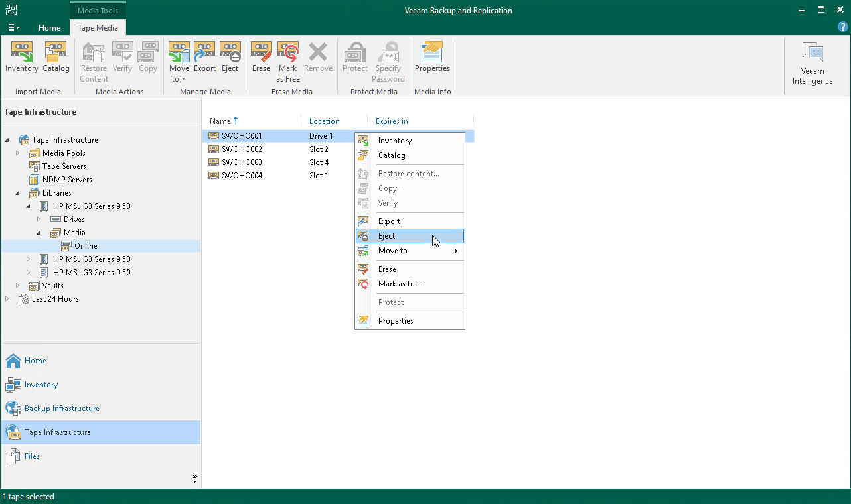Sort by the Expires in column header
Image resolution: width=851 pixels, height=504 pixels.
pos(420,121)
